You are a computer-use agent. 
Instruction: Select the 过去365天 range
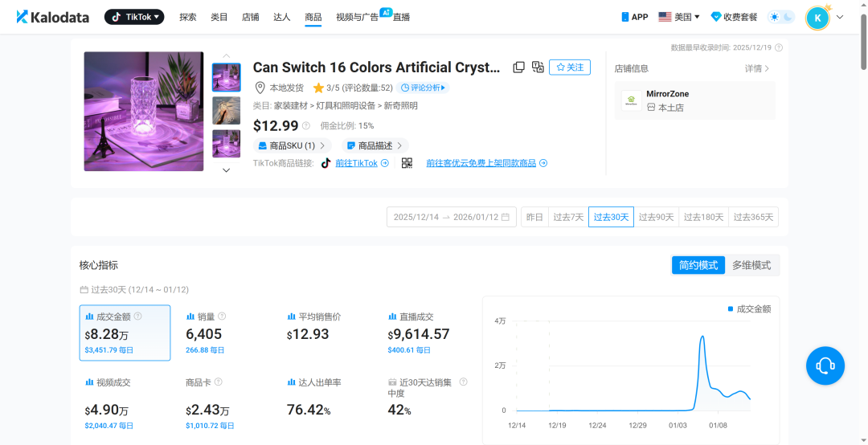click(753, 217)
